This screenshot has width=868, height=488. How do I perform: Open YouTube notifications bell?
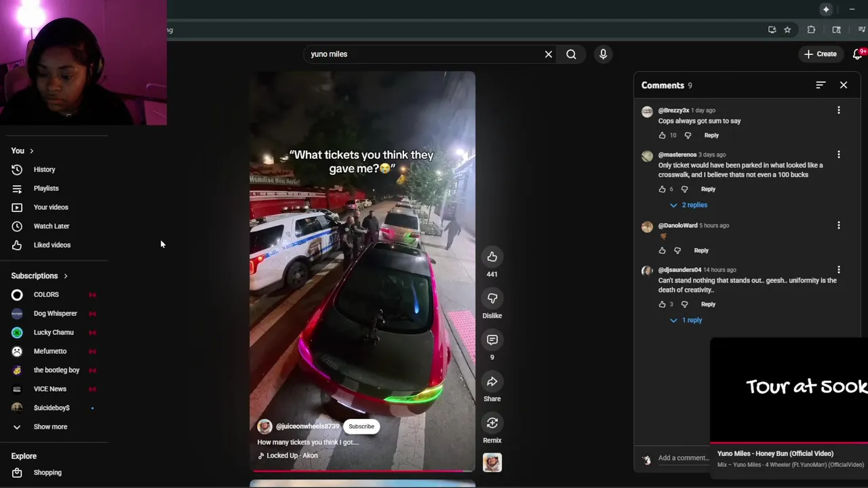click(x=857, y=54)
